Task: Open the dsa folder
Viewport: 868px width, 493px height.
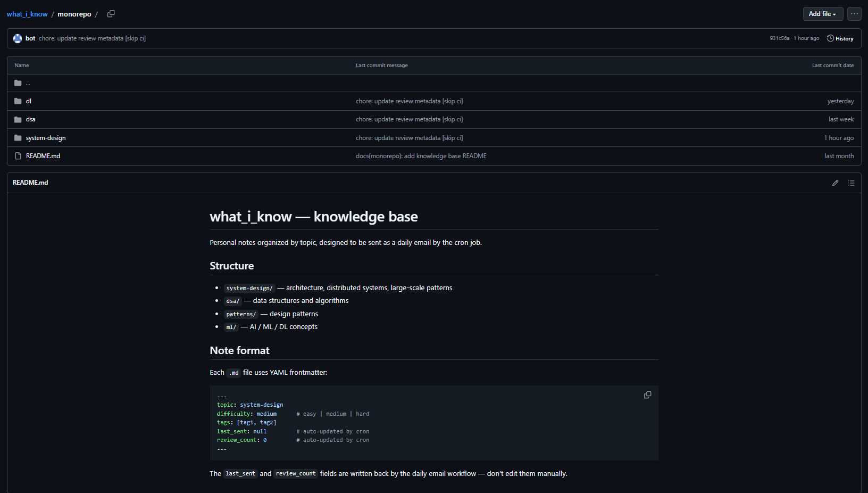Action: (x=31, y=119)
